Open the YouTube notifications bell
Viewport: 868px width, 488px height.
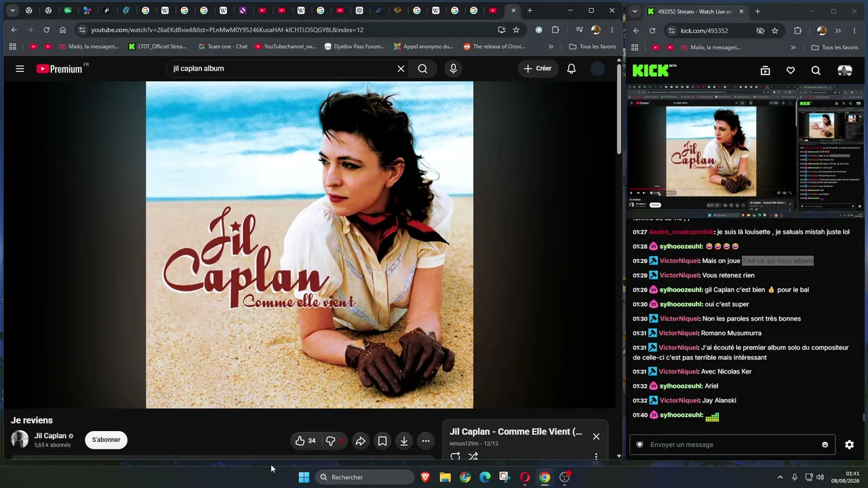click(571, 68)
